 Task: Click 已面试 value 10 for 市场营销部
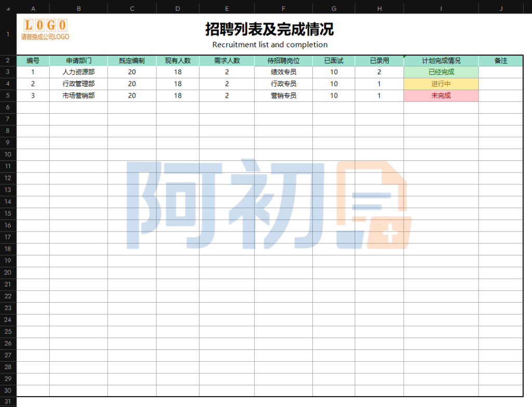point(334,96)
